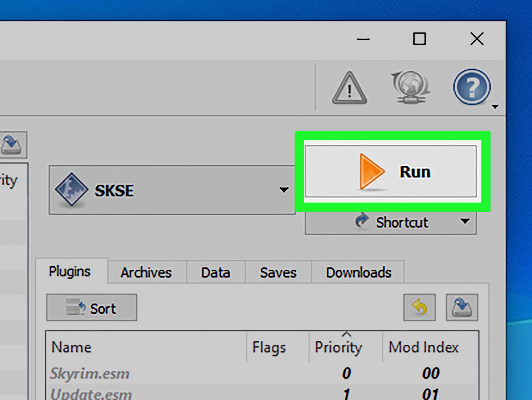This screenshot has width=532, height=400.
Task: Expand the SKSE executable dropdown
Action: tap(284, 190)
